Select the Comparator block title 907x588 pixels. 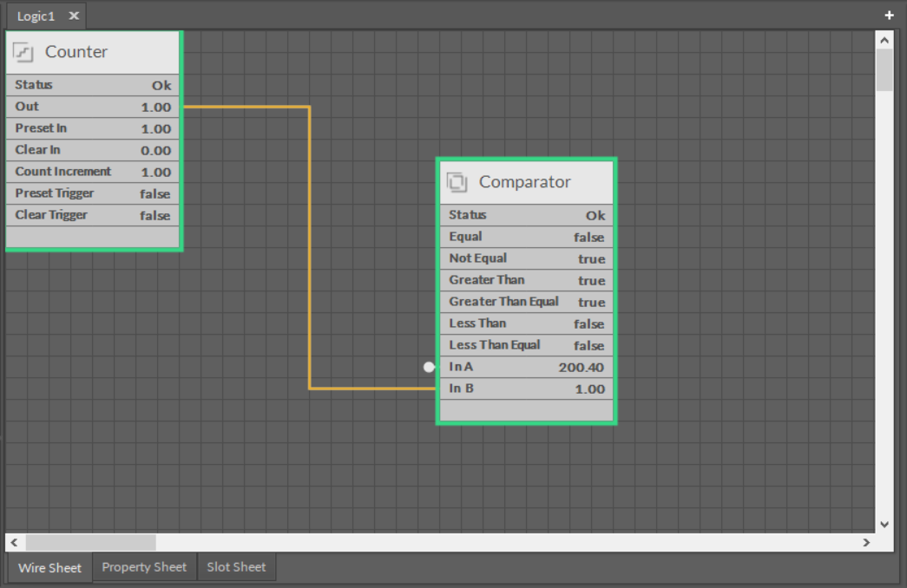click(524, 182)
